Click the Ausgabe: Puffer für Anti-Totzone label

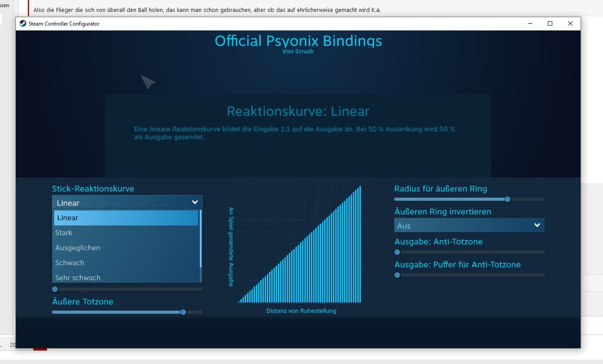457,264
